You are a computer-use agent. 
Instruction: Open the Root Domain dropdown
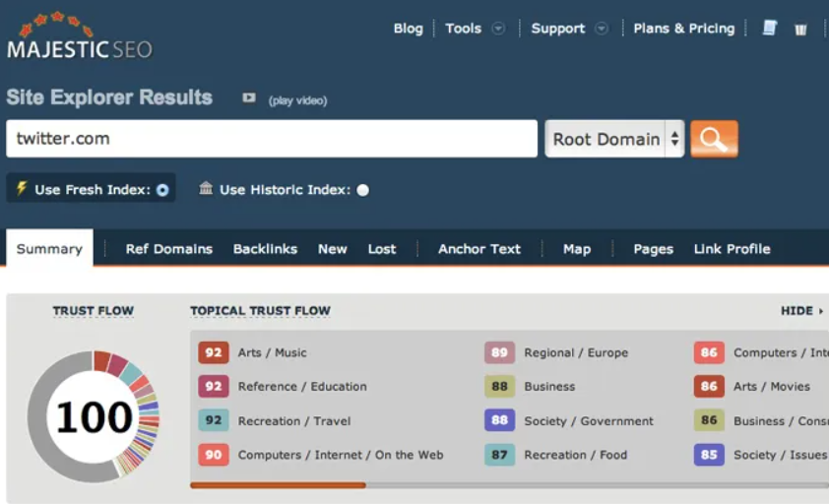[x=614, y=139]
